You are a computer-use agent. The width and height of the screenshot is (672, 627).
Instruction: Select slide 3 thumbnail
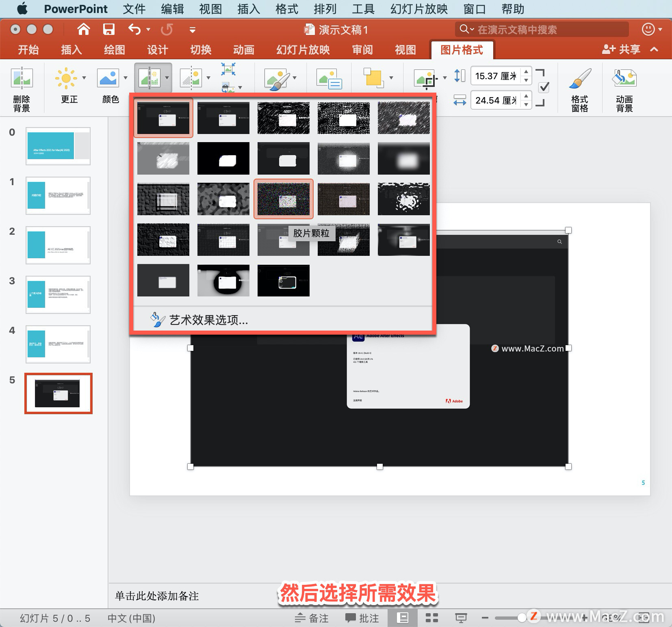pos(58,295)
